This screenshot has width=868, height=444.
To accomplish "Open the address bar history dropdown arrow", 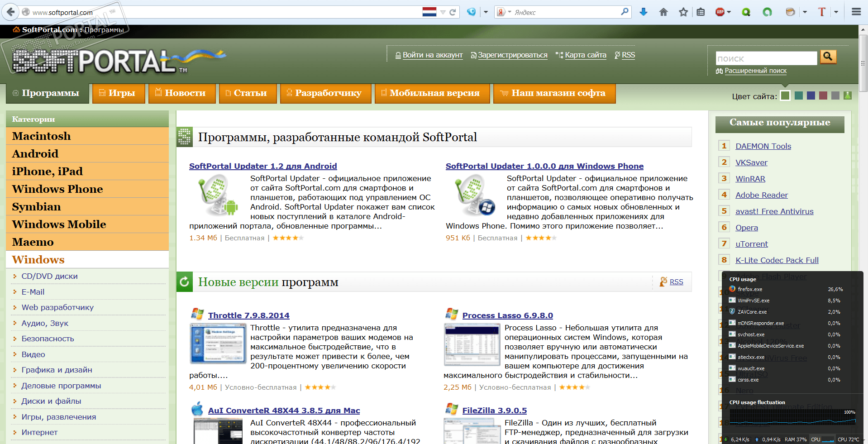I will tap(443, 12).
